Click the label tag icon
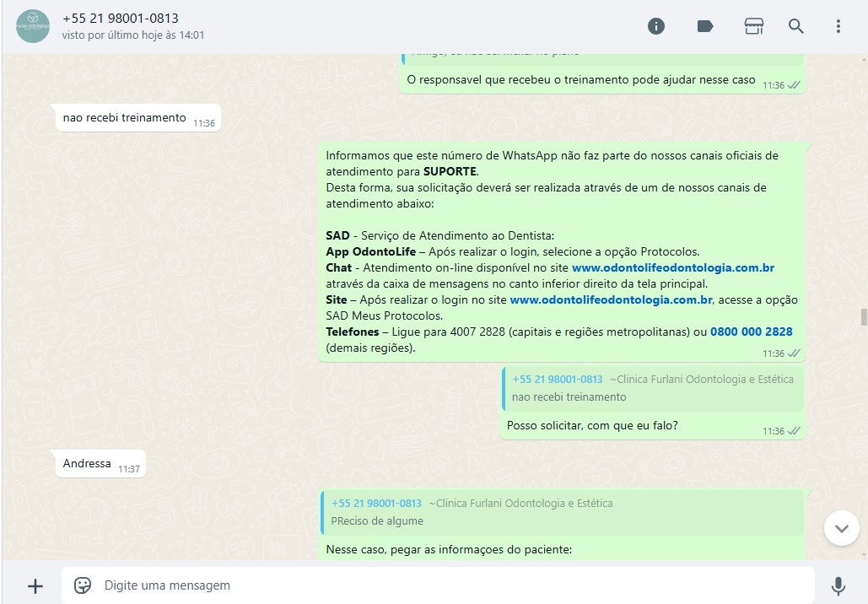This screenshot has width=868, height=604. tap(705, 26)
